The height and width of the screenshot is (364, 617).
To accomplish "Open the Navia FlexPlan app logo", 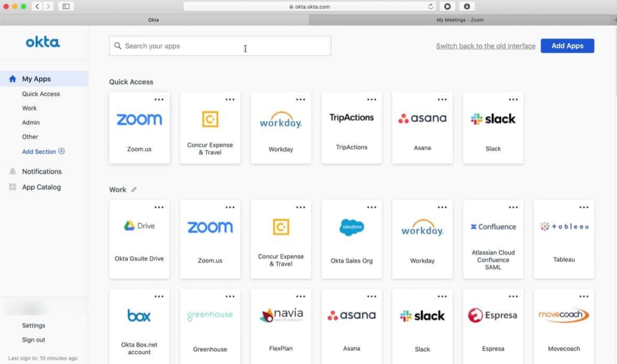I will [281, 315].
